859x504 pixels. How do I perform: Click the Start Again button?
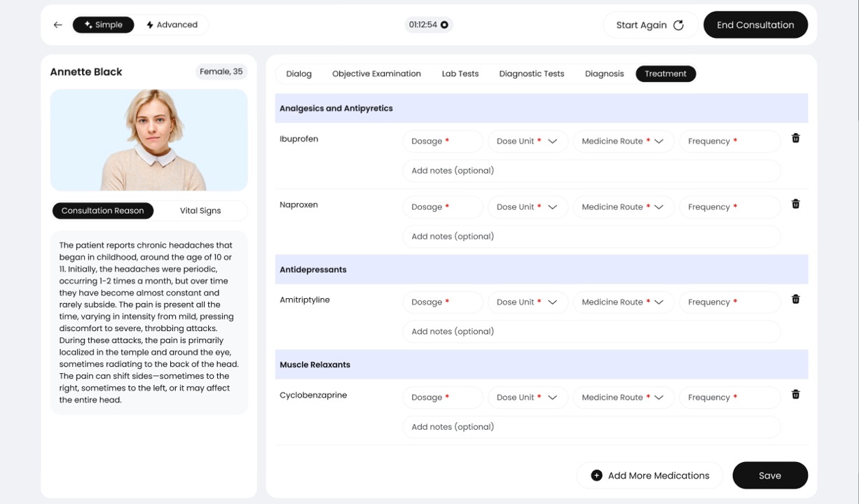(x=650, y=25)
